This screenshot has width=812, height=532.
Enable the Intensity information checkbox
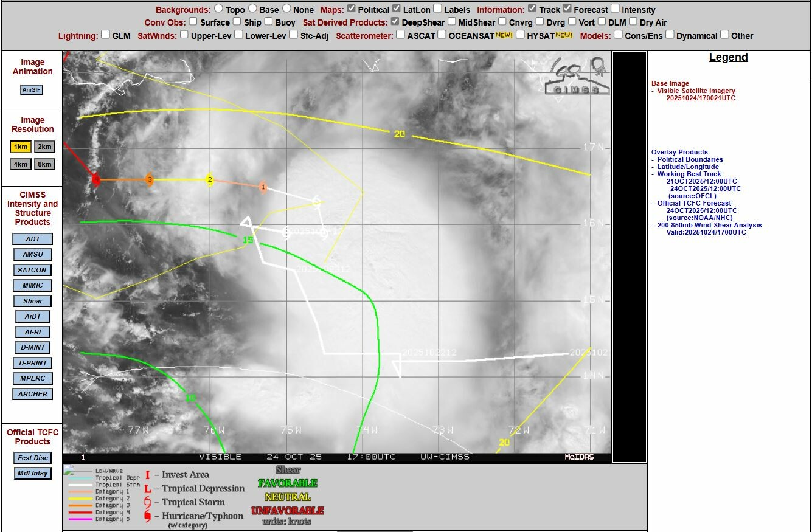(x=615, y=9)
